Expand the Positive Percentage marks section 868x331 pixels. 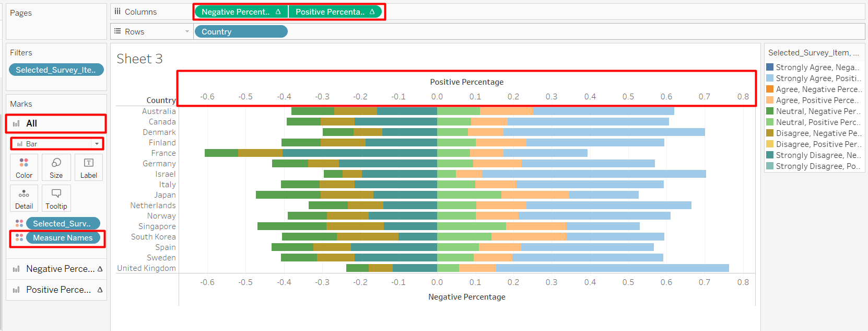click(56, 290)
